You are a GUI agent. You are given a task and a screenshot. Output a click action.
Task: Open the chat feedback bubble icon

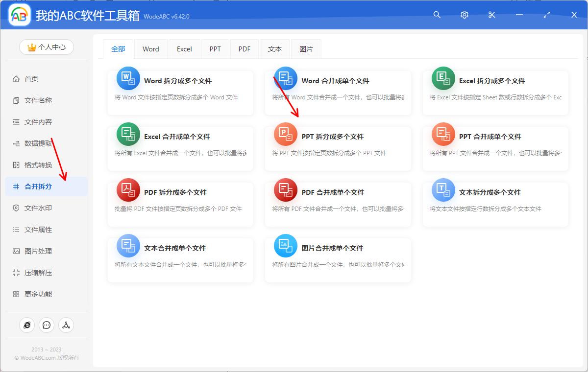tap(47, 325)
